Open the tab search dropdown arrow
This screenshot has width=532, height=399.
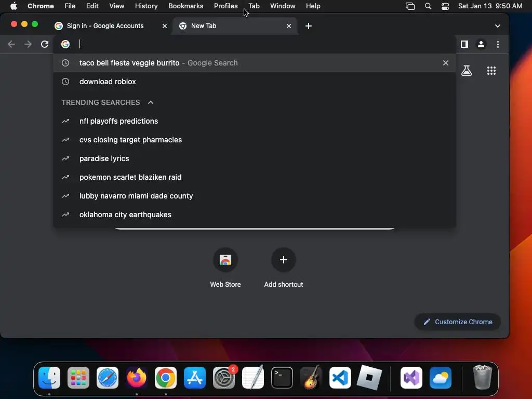pos(497,26)
